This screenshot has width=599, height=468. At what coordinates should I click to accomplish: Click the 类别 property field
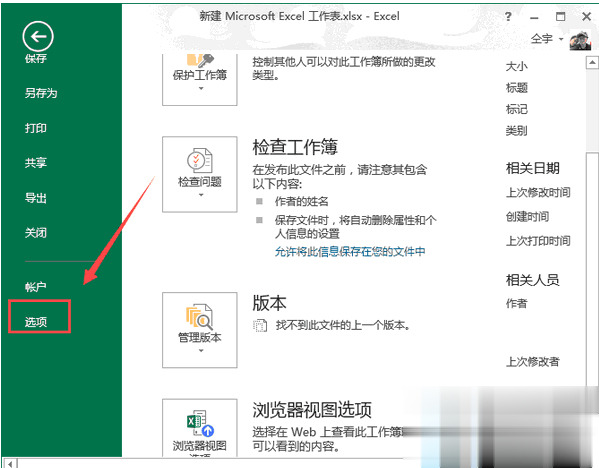coord(516,131)
